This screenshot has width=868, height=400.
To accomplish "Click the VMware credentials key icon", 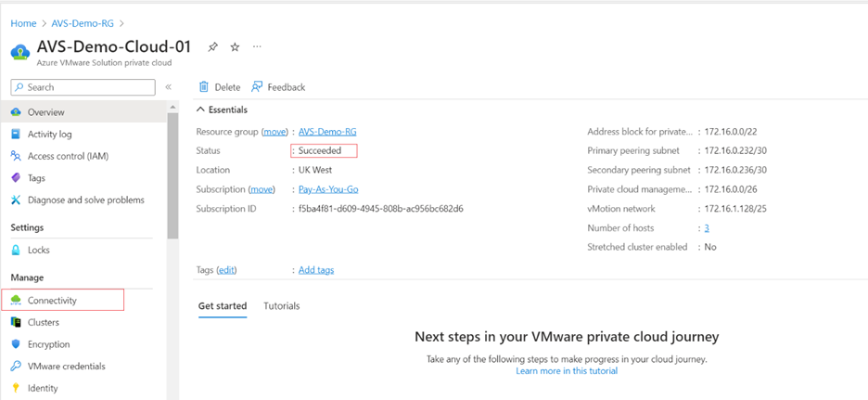I will 16,367.
